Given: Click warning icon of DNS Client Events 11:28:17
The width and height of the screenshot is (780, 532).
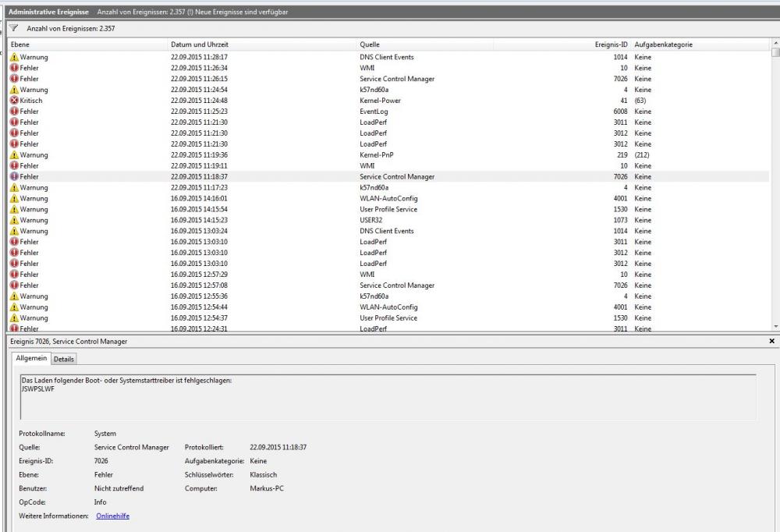Looking at the screenshot, I should click(x=14, y=57).
